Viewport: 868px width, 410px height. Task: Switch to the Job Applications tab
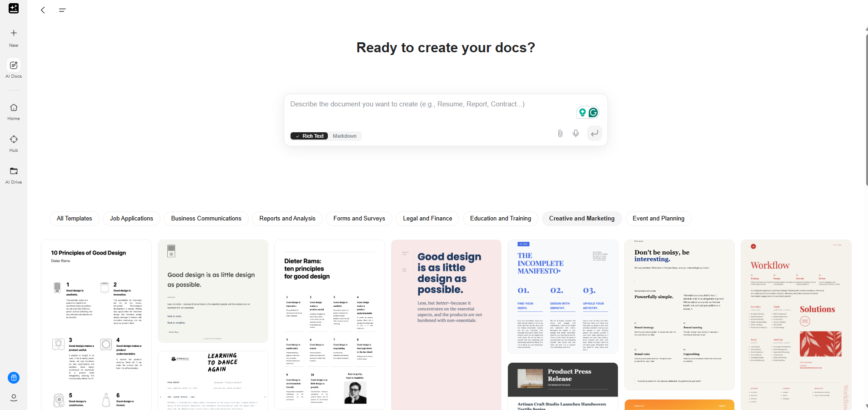[x=131, y=218]
